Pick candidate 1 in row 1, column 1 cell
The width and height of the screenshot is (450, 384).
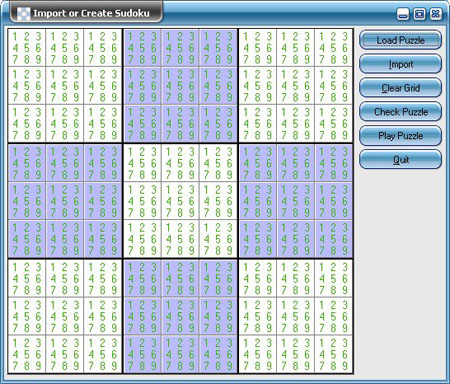15,36
